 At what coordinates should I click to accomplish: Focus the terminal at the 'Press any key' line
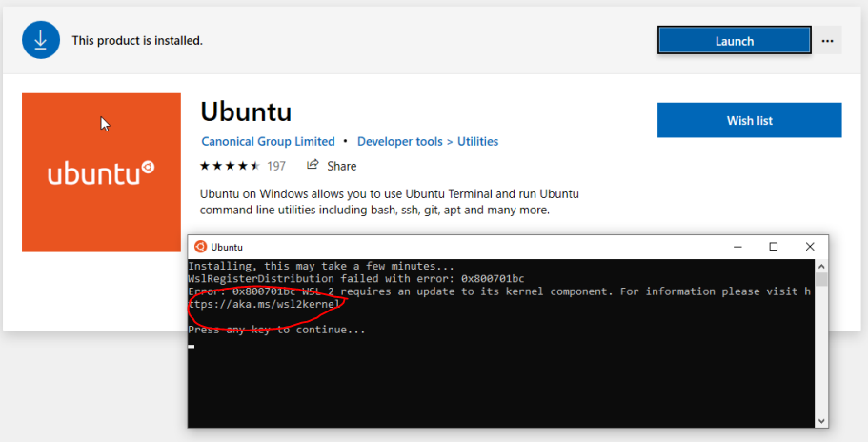click(x=276, y=331)
